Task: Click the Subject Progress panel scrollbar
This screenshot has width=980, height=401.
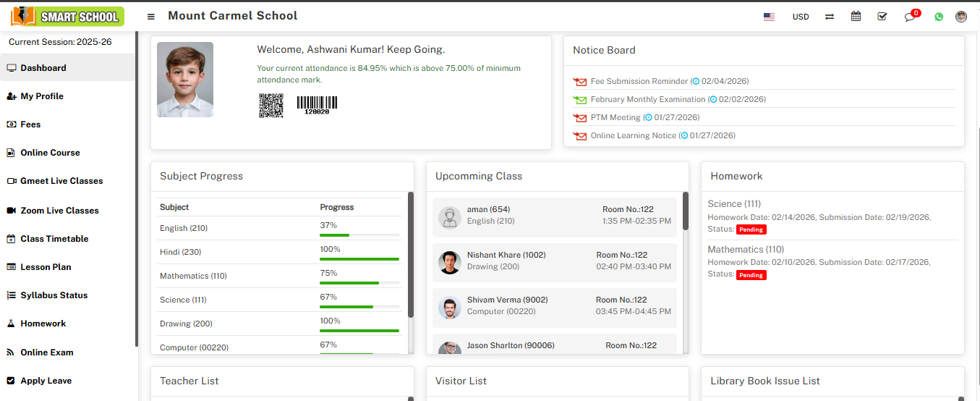Action: 411,253
